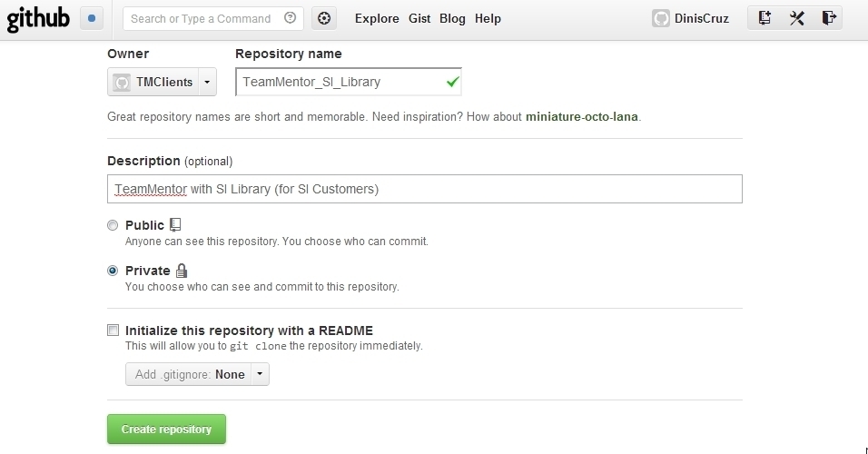Select the Public repository option
The height and width of the screenshot is (454, 868).
click(x=113, y=225)
